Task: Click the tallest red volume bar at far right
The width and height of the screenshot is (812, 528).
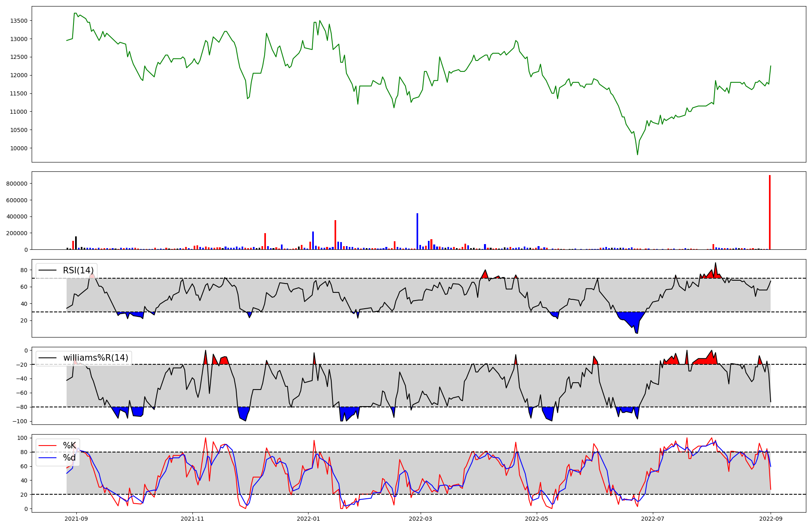Action: coord(769,212)
